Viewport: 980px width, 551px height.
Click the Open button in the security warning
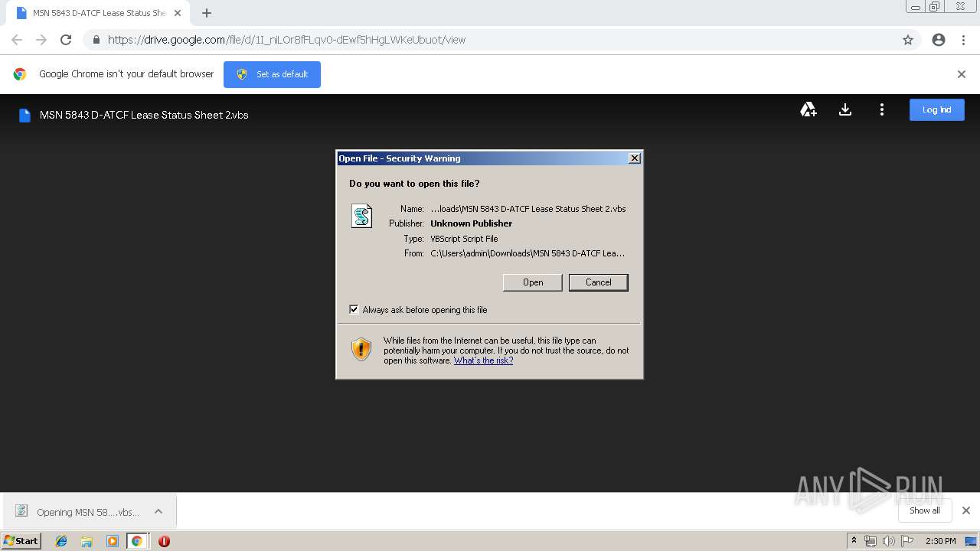(533, 282)
